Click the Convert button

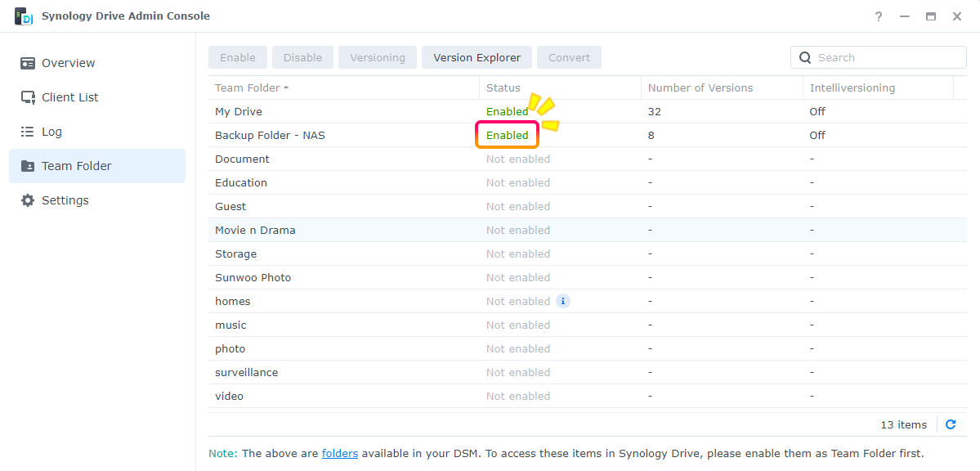pyautogui.click(x=570, y=57)
